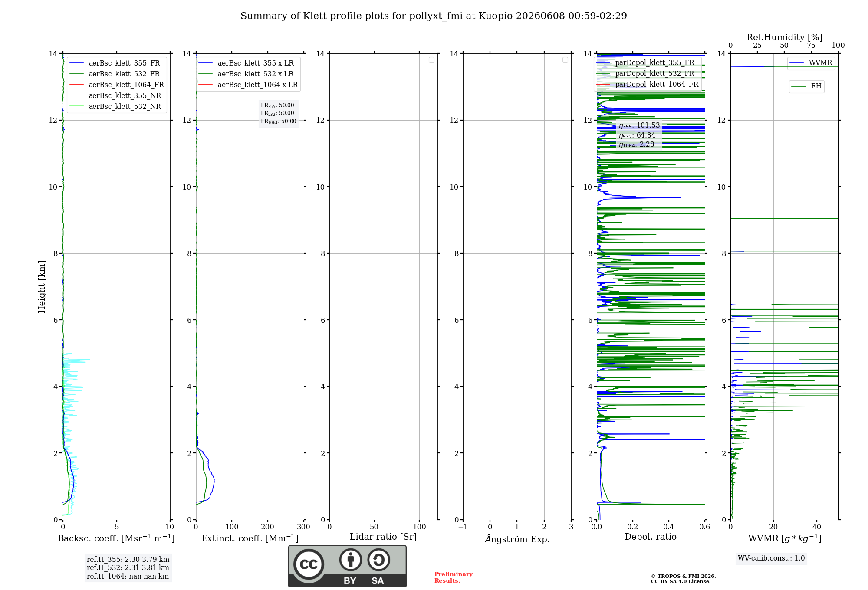Click the empty legend box in Lidar ratio plot
The image size is (868, 590).
point(431,60)
